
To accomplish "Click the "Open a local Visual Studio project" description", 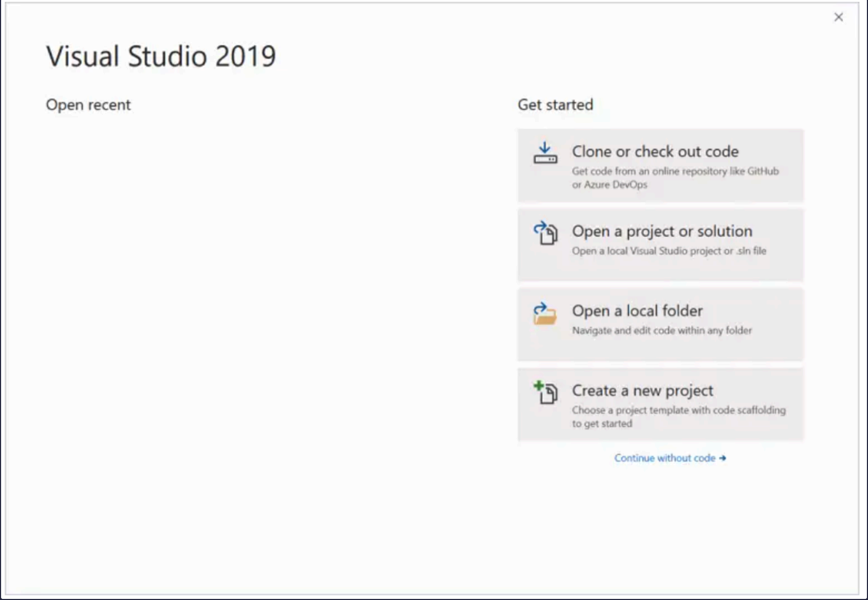I will point(669,251).
